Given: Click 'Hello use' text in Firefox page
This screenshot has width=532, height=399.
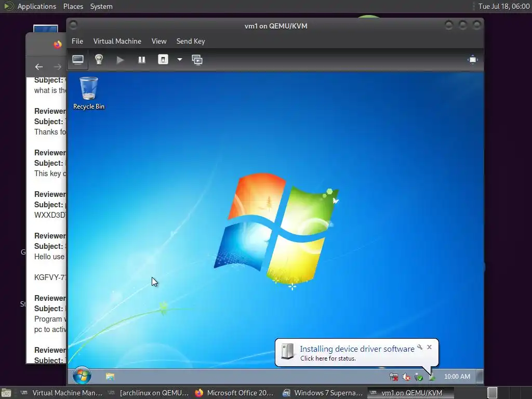Looking at the screenshot, I should pos(49,257).
